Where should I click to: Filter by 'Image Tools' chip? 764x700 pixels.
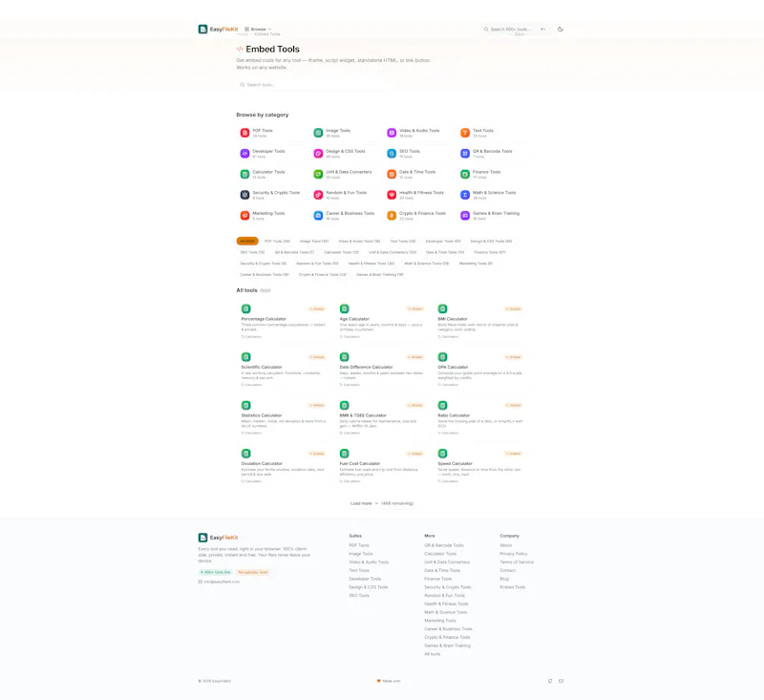pyautogui.click(x=314, y=241)
